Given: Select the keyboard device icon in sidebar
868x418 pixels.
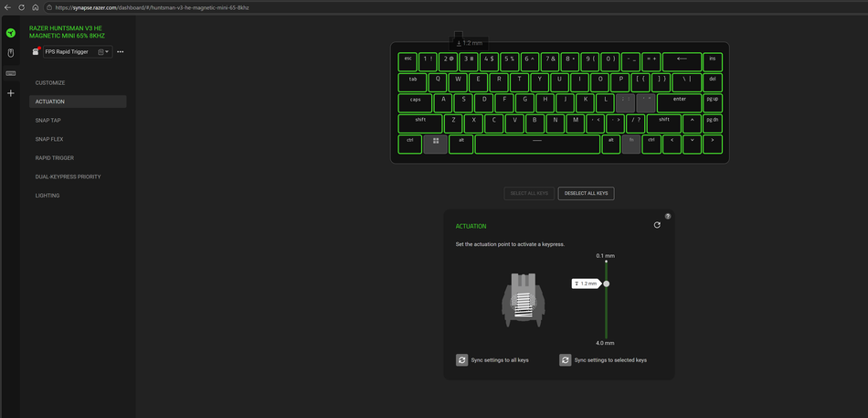Looking at the screenshot, I should (11, 73).
